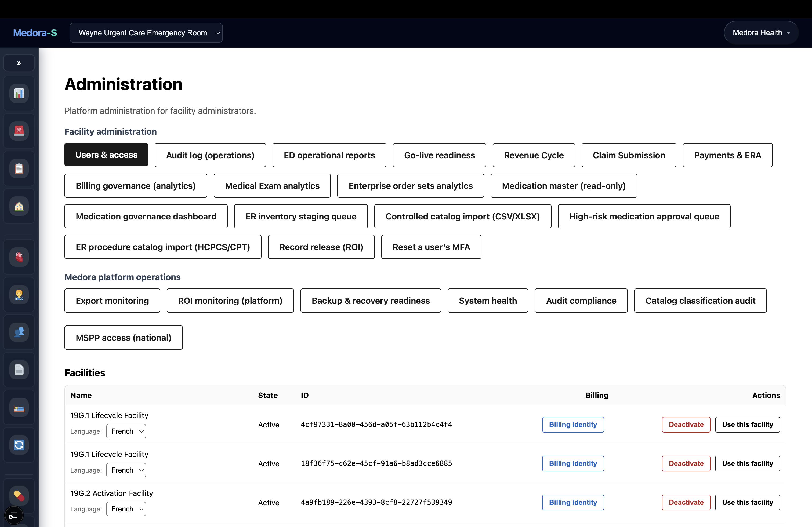Open the document page sidebar icon

(19, 370)
